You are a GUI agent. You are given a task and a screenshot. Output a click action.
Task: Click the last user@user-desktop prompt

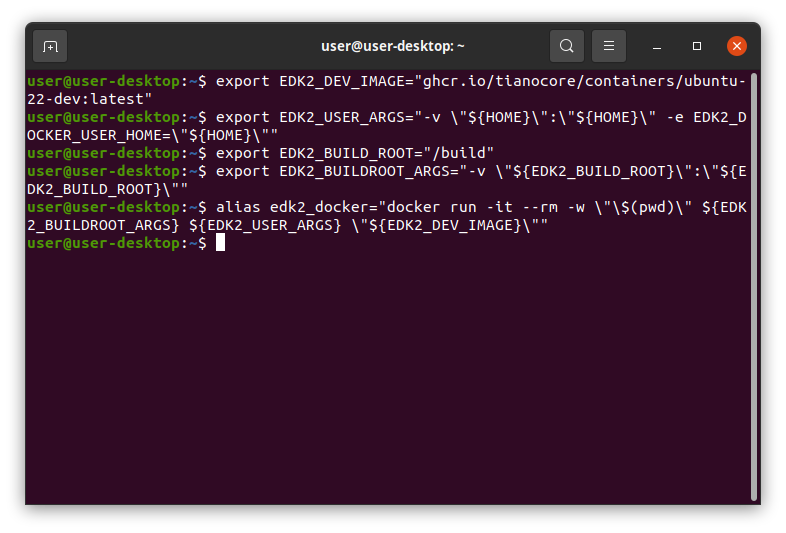click(116, 243)
